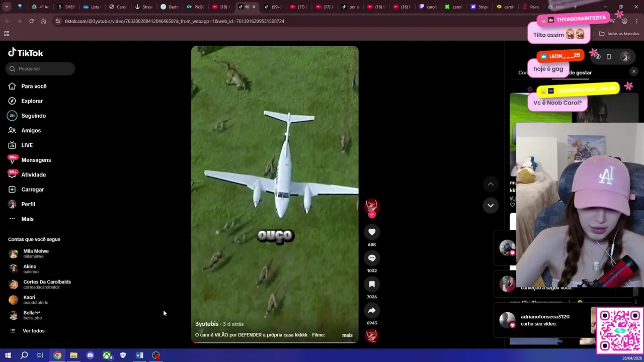Open Chrome from the taskbar
This screenshot has width=644, height=362.
point(57,355)
